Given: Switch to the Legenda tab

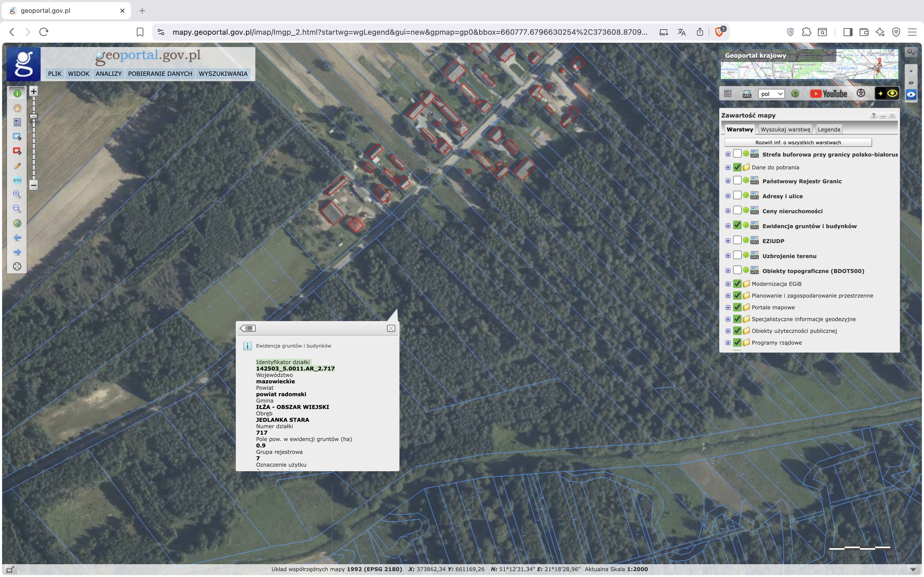Looking at the screenshot, I should pyautogui.click(x=829, y=129).
